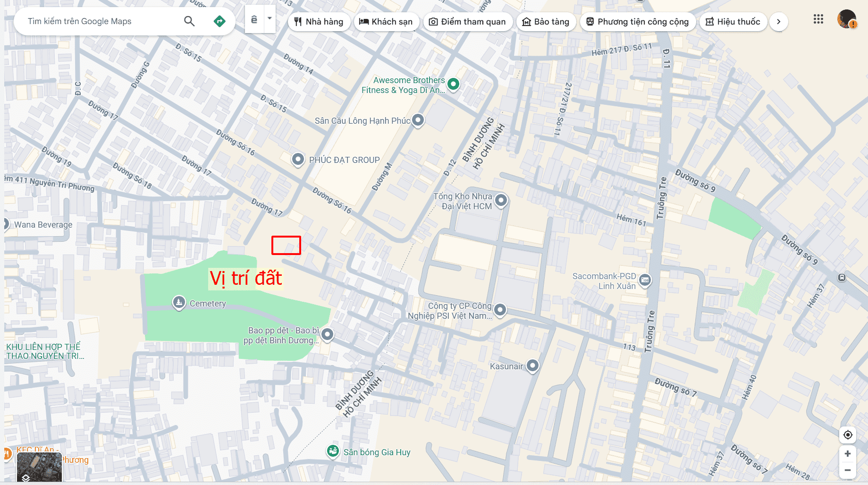868x485 pixels.
Task: Expand the transit mode dropdown arrow
Action: (x=270, y=19)
